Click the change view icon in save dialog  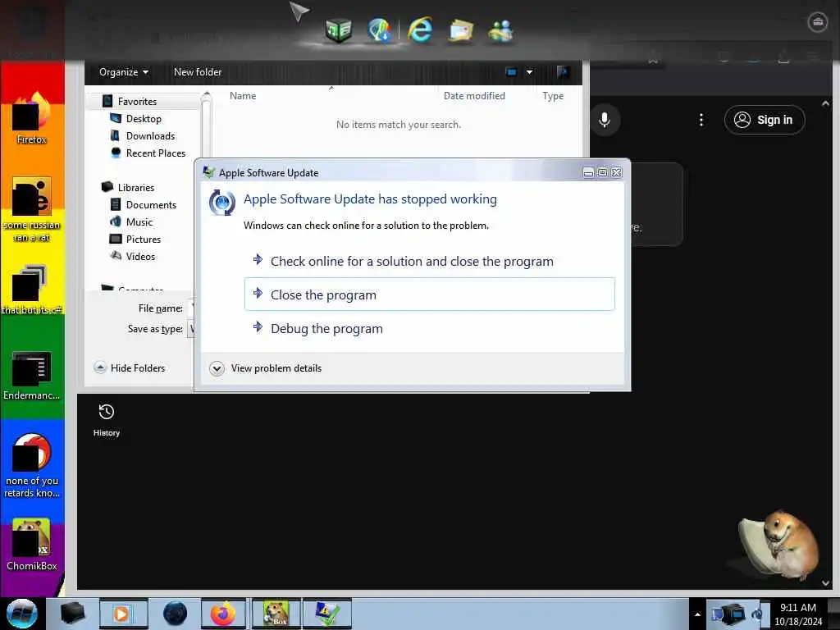512,72
